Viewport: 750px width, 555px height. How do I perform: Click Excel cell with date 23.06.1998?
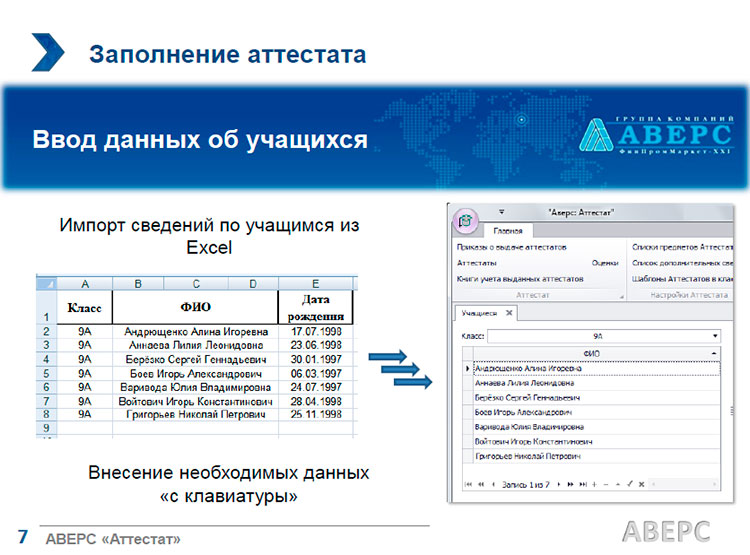(x=316, y=345)
